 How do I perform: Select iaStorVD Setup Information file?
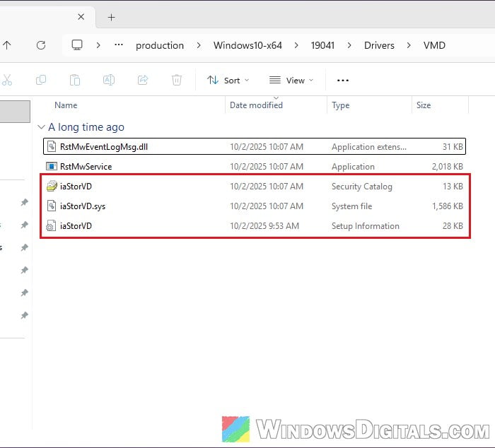254,226
